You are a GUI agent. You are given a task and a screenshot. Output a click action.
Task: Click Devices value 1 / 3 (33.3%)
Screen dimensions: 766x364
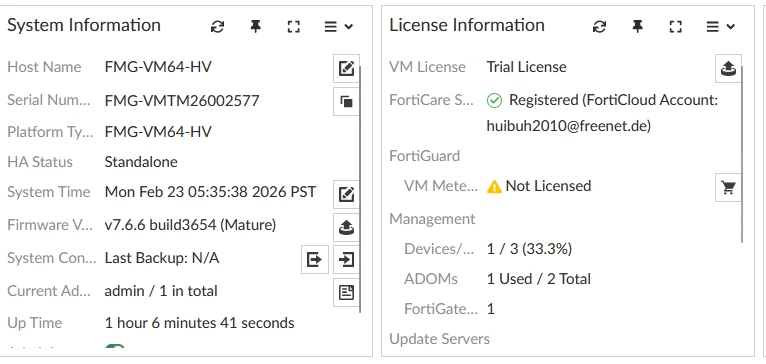click(529, 249)
